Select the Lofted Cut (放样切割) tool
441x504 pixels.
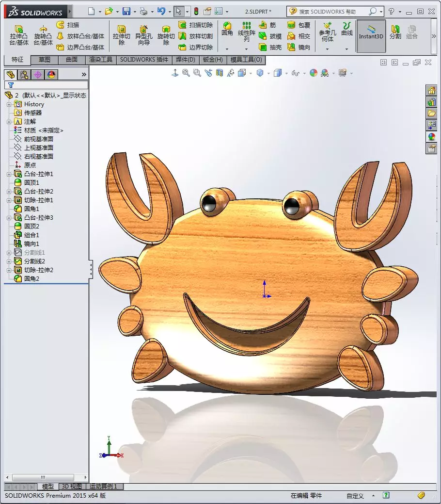click(x=196, y=36)
